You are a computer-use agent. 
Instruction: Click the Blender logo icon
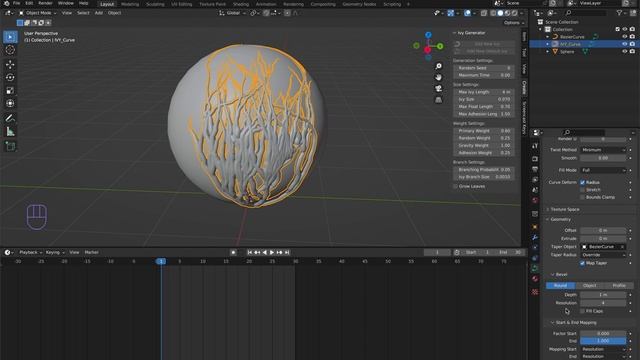(6, 3)
